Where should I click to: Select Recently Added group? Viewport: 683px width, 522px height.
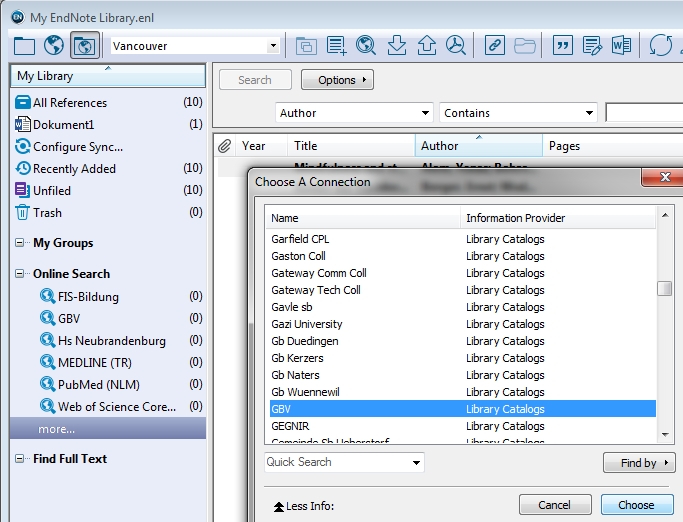108,169
